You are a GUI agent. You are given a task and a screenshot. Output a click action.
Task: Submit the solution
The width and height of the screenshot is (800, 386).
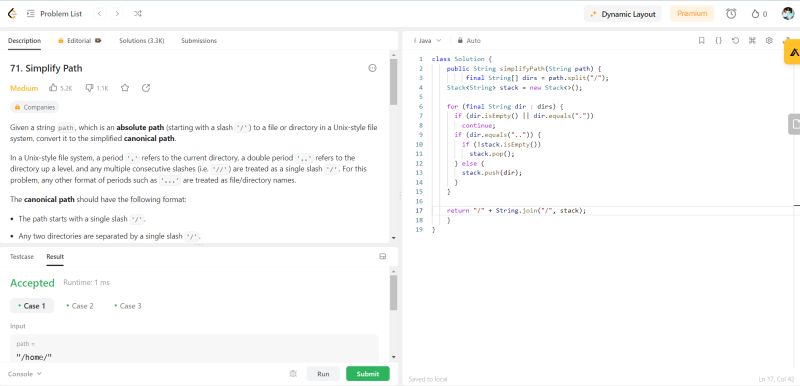367,374
